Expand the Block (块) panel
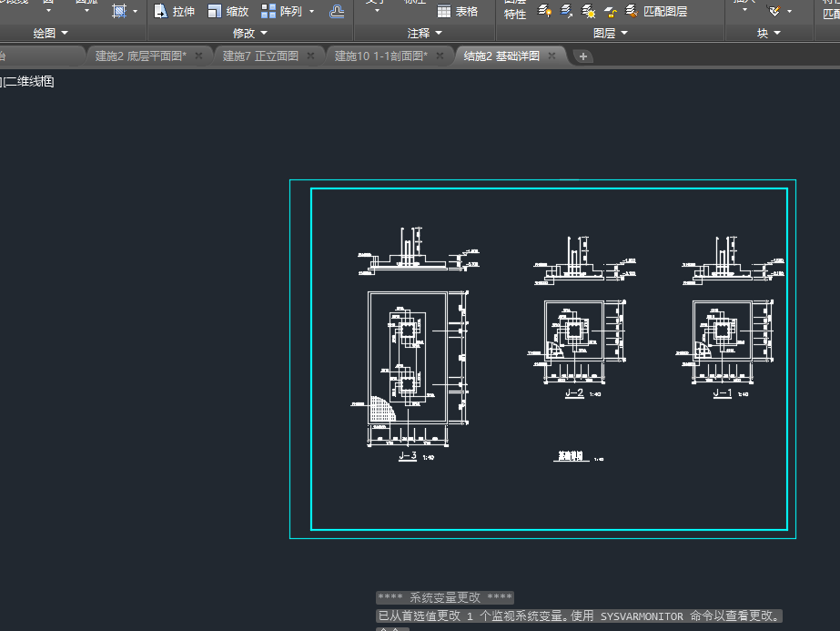Image resolution: width=840 pixels, height=631 pixels. tap(769, 34)
